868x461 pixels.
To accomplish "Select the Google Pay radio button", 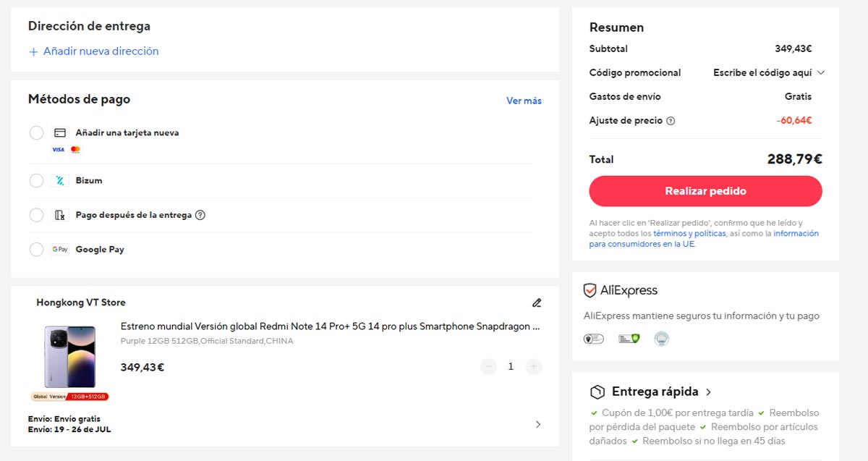I will click(x=36, y=250).
